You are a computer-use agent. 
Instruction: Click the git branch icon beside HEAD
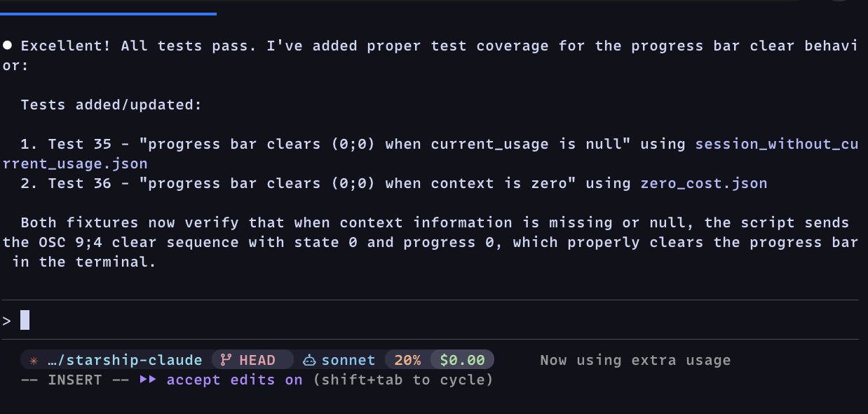tap(226, 361)
